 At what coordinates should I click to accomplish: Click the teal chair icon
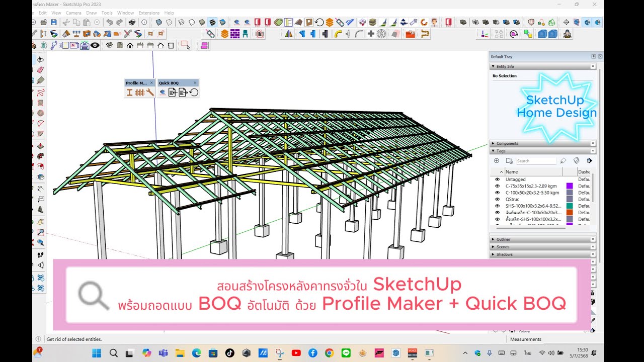click(245, 34)
